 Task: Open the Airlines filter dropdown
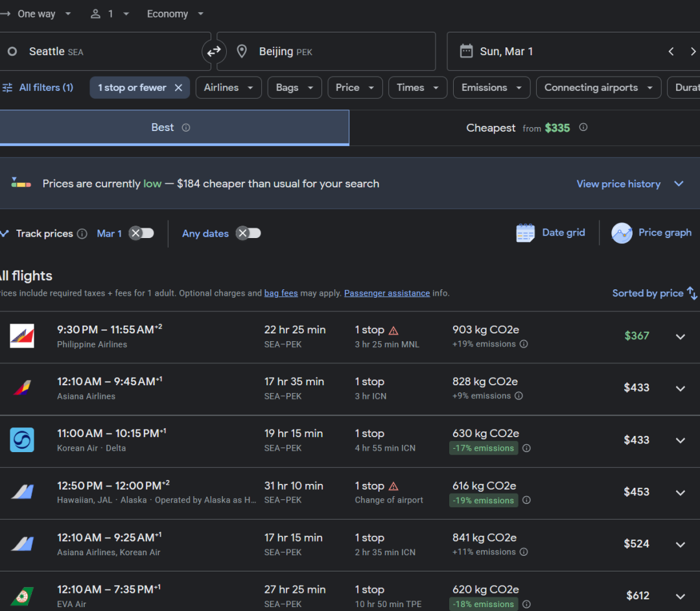[x=228, y=88]
